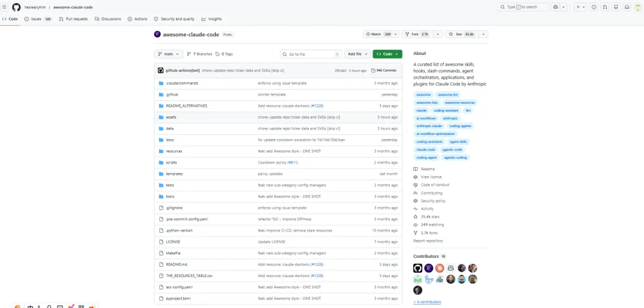Screen dimensions: 644x308
Task: Click the 0 Tags link
Action: pyautogui.click(x=224, y=54)
